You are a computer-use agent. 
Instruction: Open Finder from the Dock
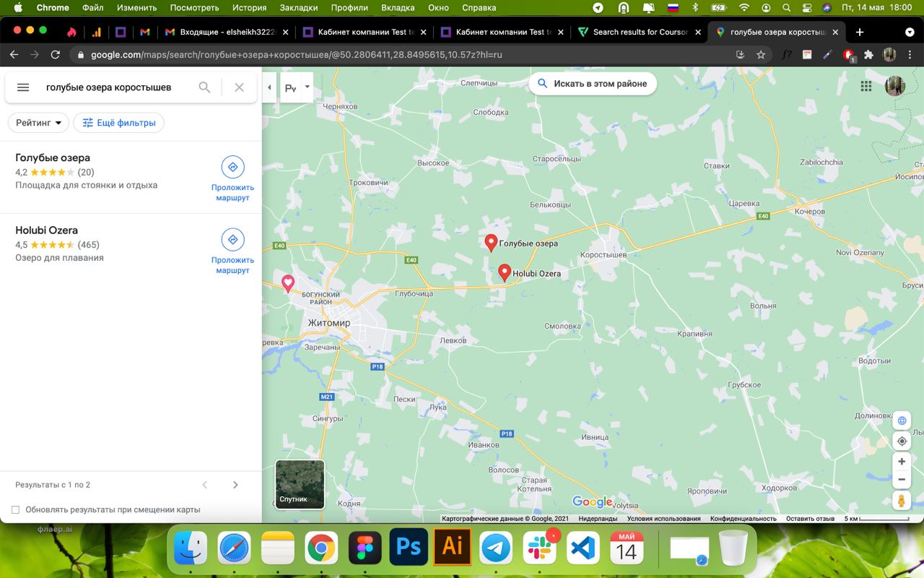pyautogui.click(x=191, y=548)
